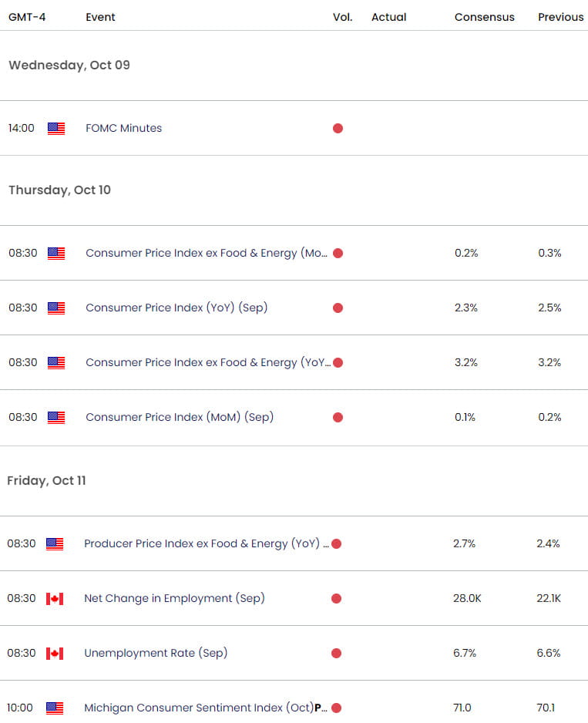Click the volatility indicator for Consumer Price Index (MoM)
The width and height of the screenshot is (588, 723).
pos(337,417)
